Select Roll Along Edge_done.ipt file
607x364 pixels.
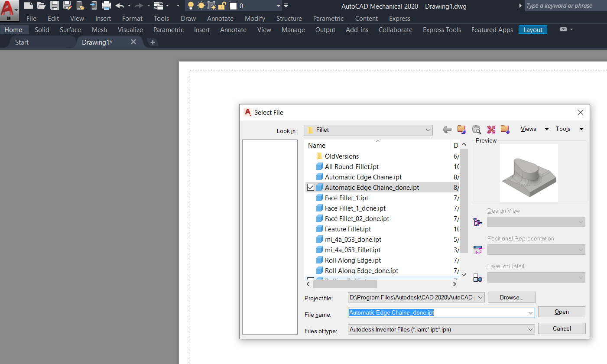tap(361, 271)
